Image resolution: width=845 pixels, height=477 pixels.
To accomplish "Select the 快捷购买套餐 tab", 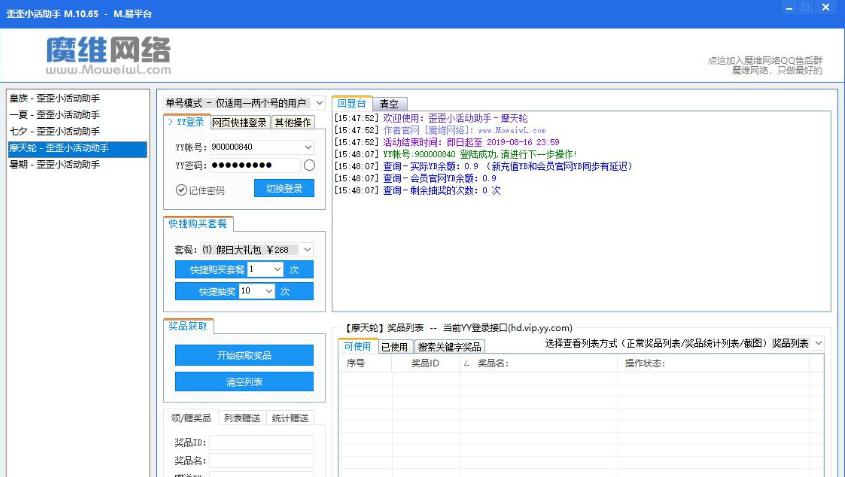I will click(x=198, y=223).
